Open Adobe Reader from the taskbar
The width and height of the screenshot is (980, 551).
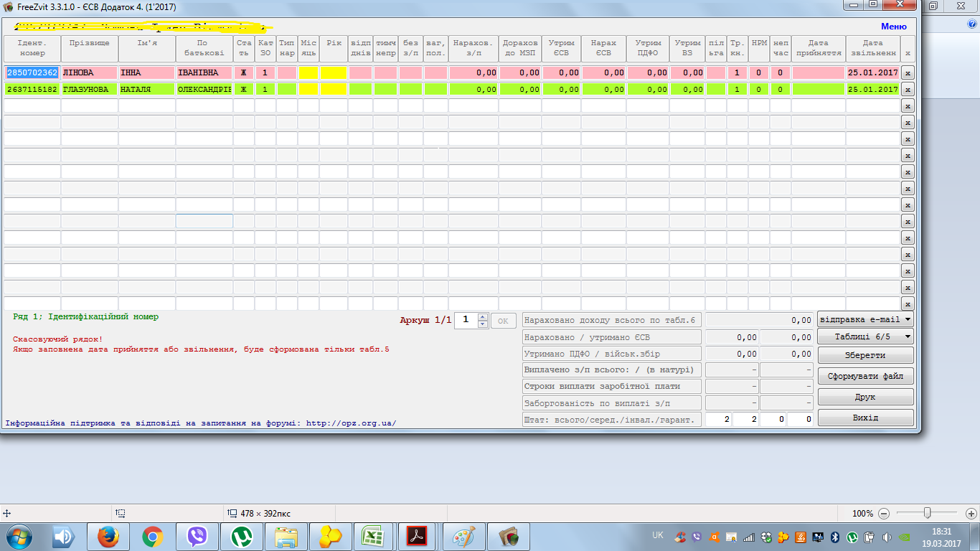tap(418, 536)
